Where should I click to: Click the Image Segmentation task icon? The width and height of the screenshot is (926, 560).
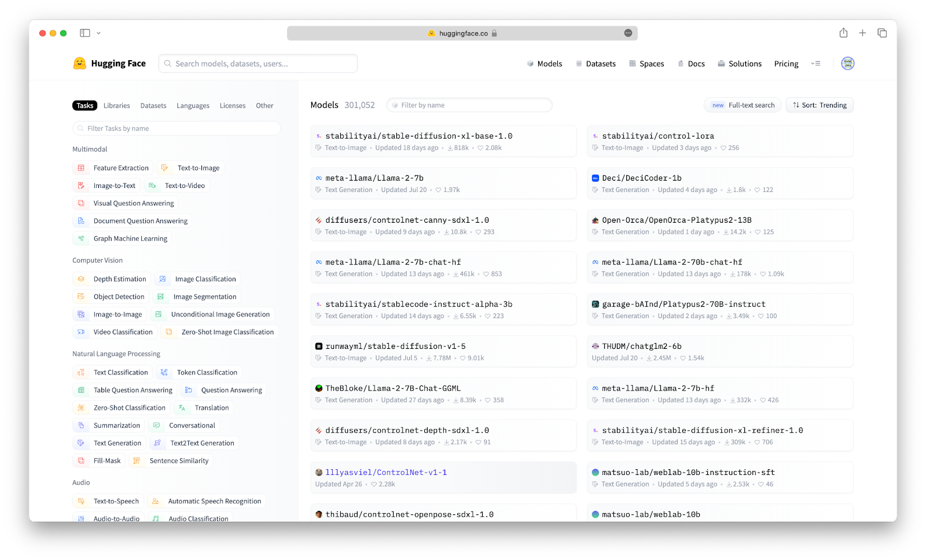(x=161, y=297)
